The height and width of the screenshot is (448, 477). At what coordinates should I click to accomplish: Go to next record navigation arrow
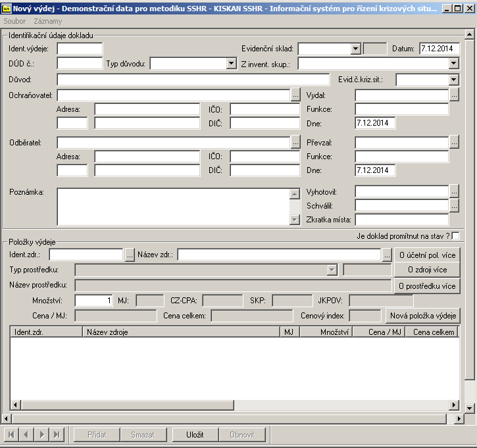(x=41, y=435)
